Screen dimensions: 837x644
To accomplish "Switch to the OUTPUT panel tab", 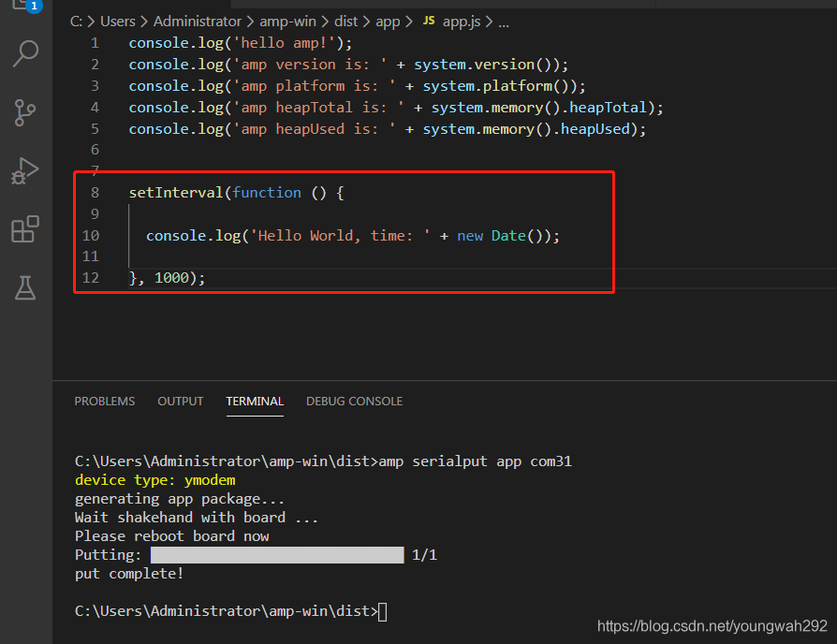I will 180,401.
